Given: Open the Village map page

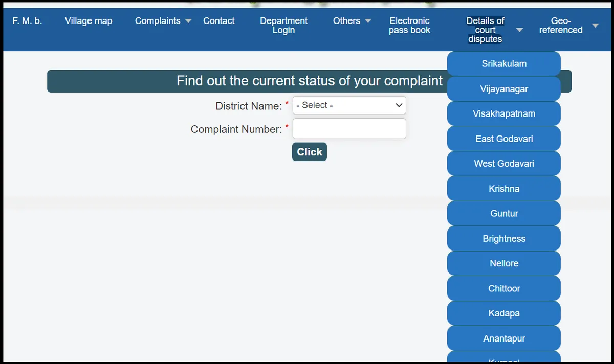Looking at the screenshot, I should 89,21.
